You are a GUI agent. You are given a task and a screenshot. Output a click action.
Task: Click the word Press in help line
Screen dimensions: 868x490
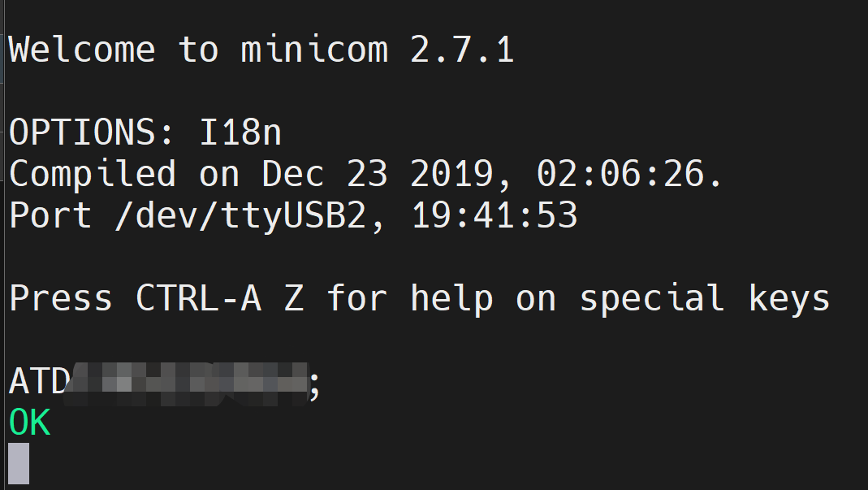(61, 298)
